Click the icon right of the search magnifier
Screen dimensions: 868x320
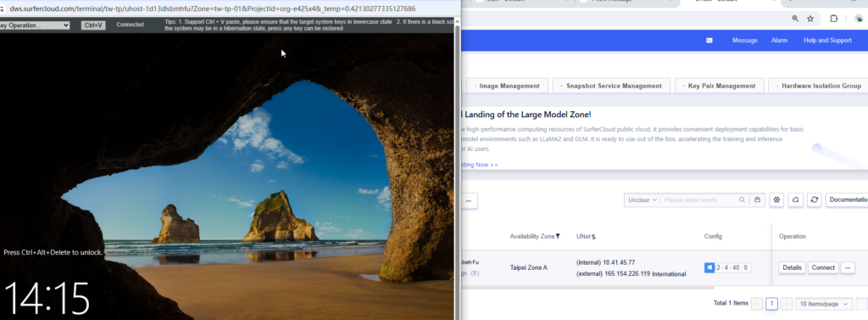click(x=757, y=199)
